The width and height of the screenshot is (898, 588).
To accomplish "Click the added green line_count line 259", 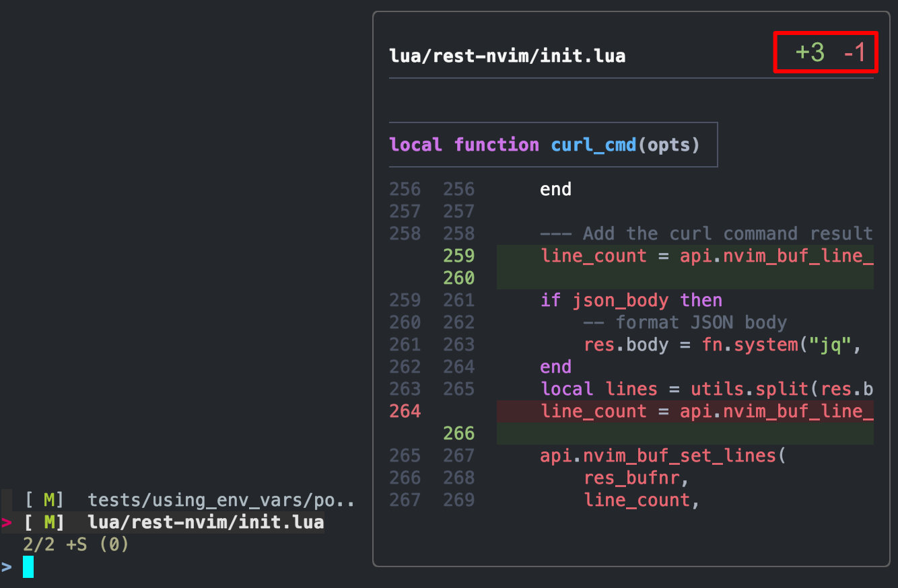I will [x=685, y=256].
